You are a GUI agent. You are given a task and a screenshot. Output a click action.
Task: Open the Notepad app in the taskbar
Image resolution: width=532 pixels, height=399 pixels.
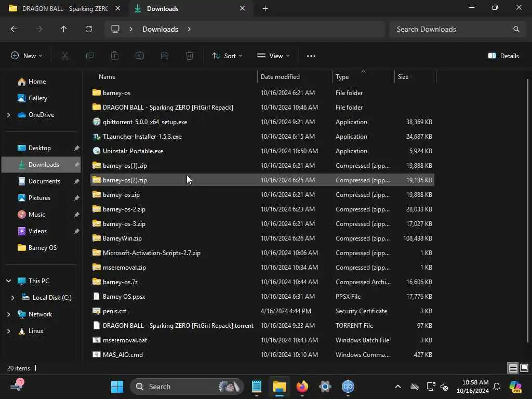point(257,387)
